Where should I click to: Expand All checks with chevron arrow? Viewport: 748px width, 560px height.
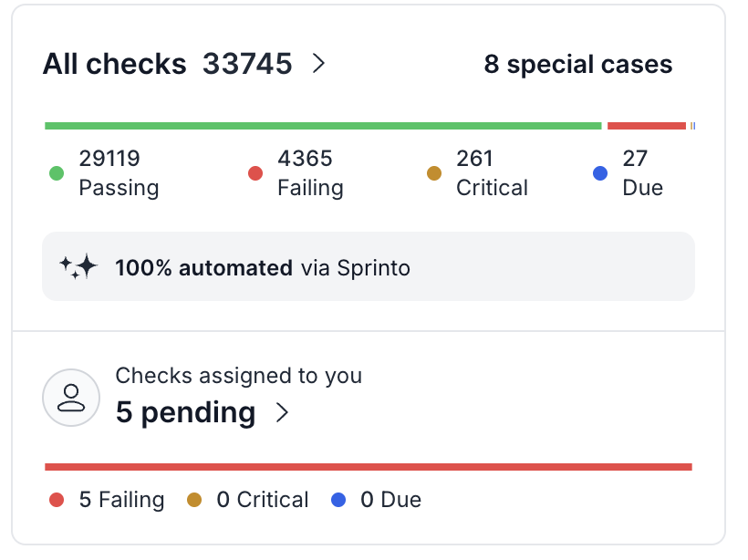point(318,64)
